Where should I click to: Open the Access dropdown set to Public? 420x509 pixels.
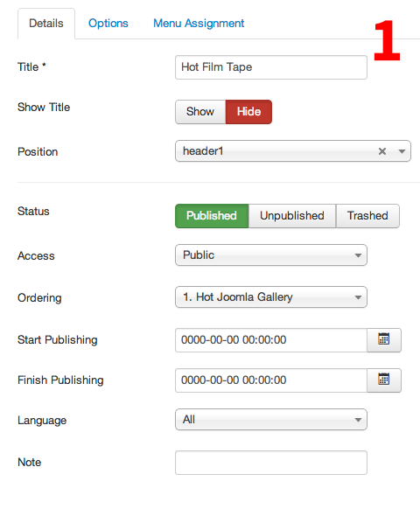click(271, 255)
